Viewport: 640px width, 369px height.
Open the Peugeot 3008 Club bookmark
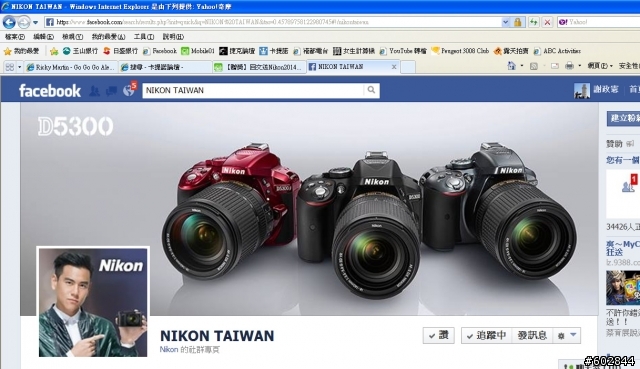(460, 51)
